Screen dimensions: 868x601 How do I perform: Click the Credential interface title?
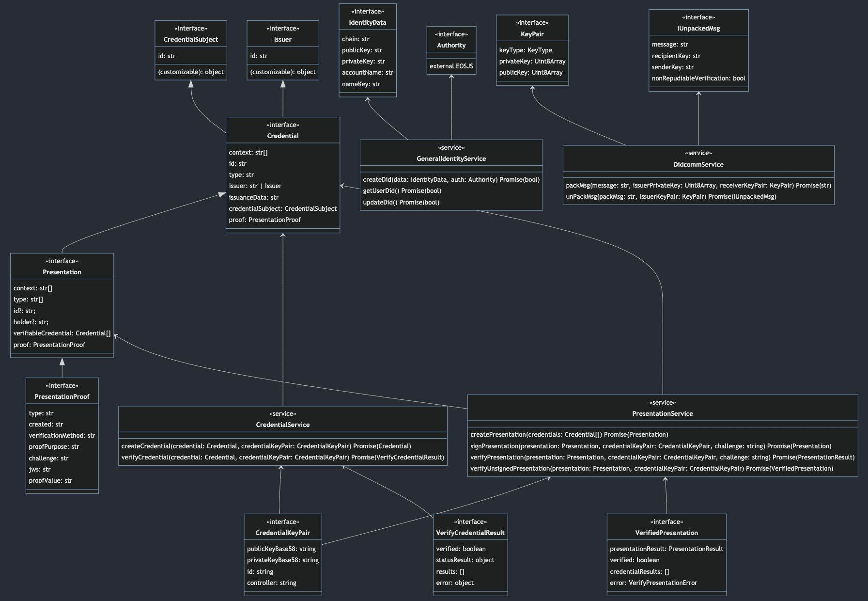click(x=283, y=136)
